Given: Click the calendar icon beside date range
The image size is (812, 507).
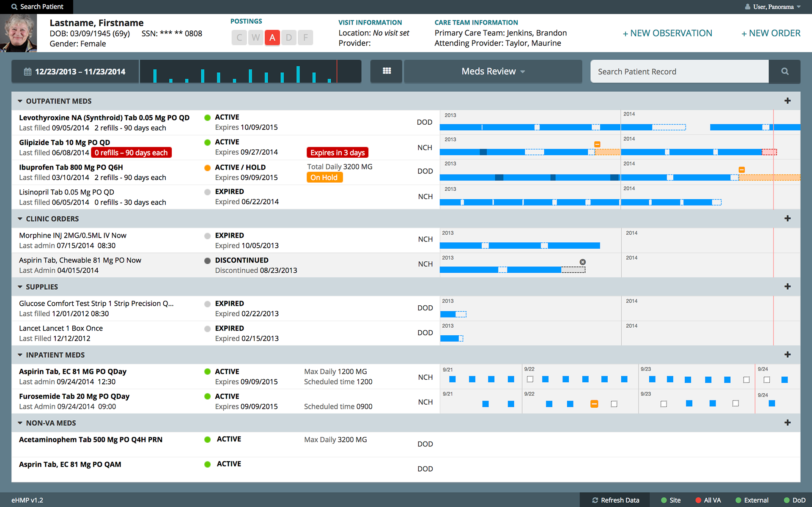Looking at the screenshot, I should (27, 72).
